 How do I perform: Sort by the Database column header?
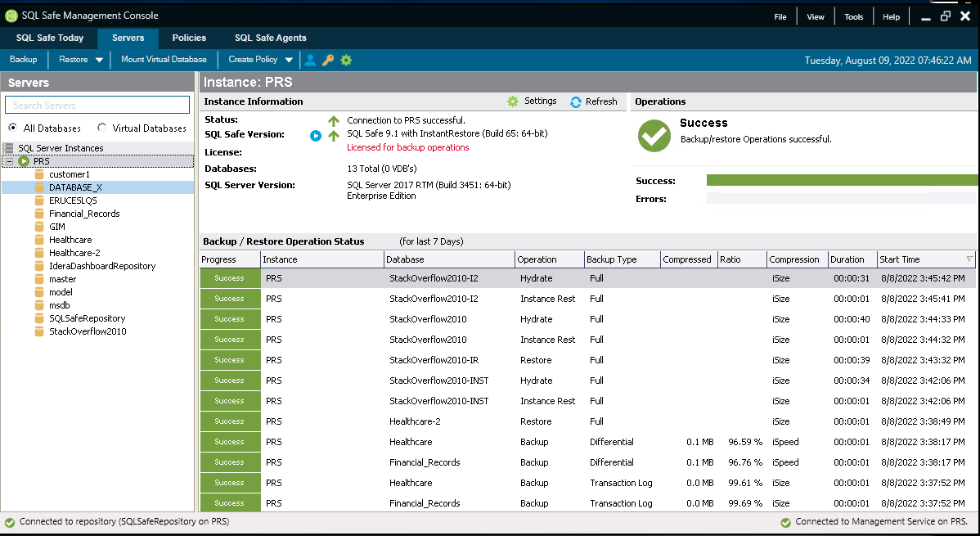pos(449,259)
